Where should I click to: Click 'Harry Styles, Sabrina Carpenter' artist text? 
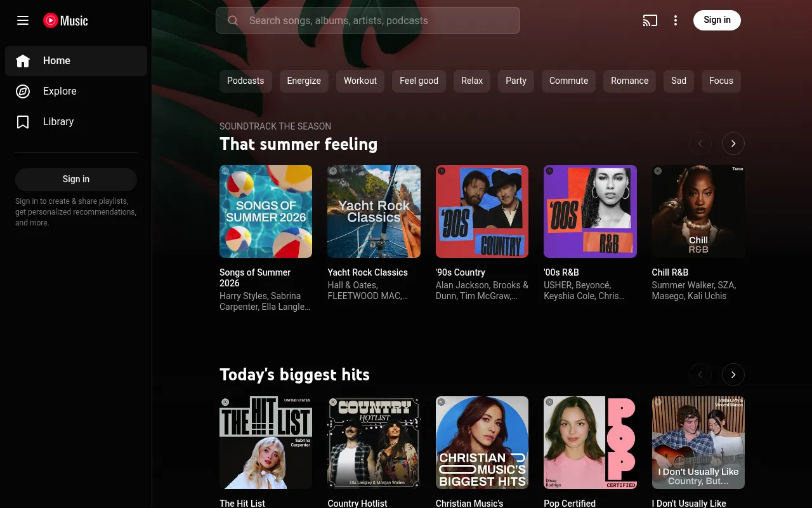265,302
